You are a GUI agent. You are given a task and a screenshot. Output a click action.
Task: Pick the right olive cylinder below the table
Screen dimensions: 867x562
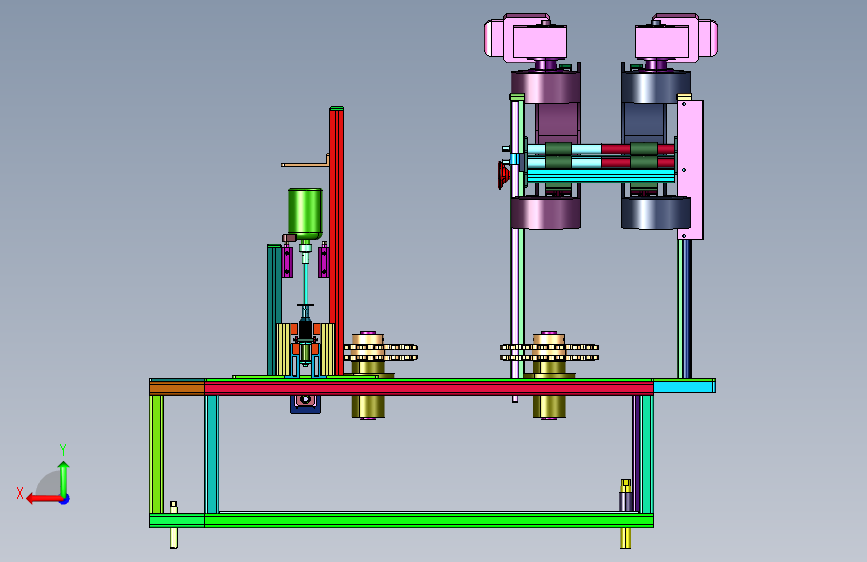(x=549, y=407)
